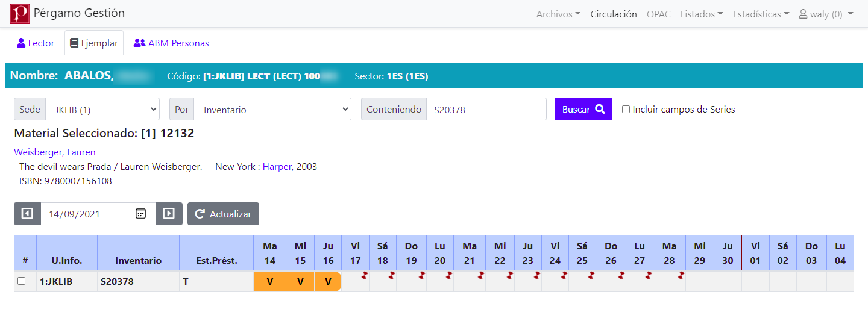The width and height of the screenshot is (868, 327).
Task: Open author link Weisberger, Lauren
Action: pyautogui.click(x=55, y=152)
